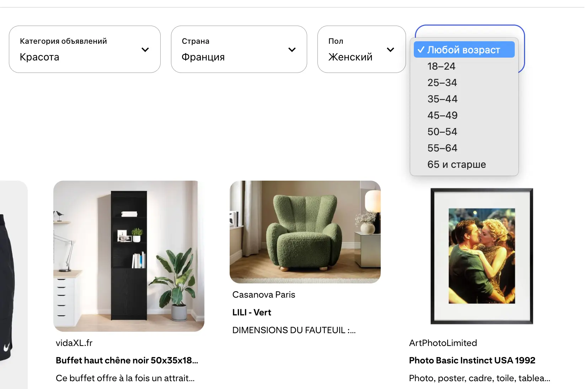Click the chevron icon on the Страна filter
This screenshot has height=389, width=588.
(292, 50)
